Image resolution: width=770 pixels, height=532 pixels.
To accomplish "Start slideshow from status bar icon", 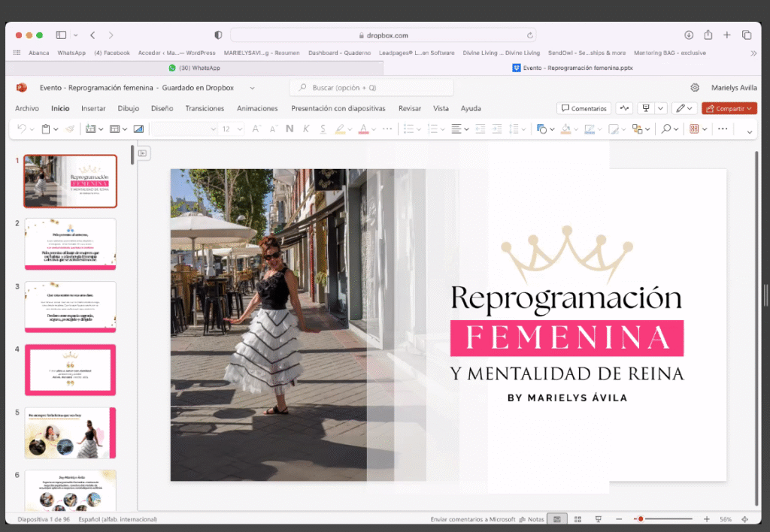I will tap(598, 519).
